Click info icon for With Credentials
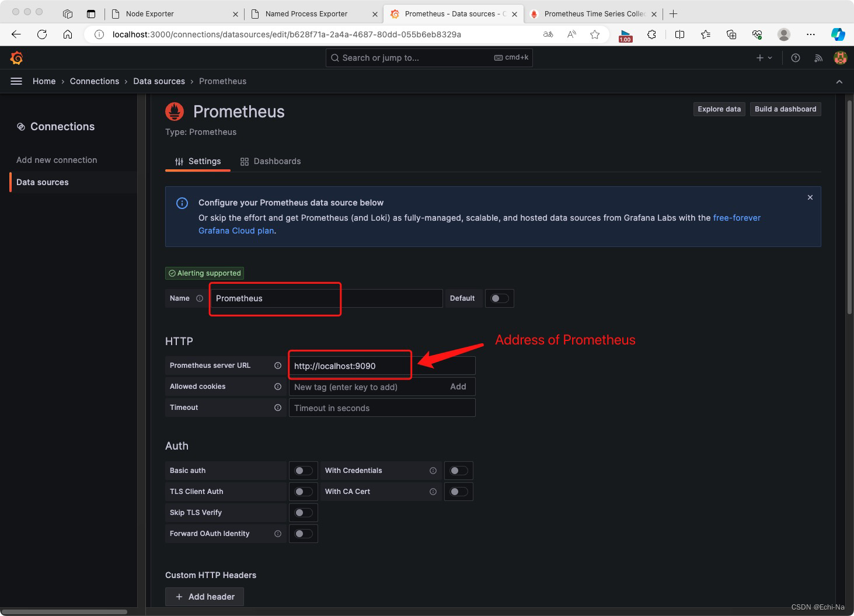This screenshot has height=616, width=854. pyautogui.click(x=433, y=471)
